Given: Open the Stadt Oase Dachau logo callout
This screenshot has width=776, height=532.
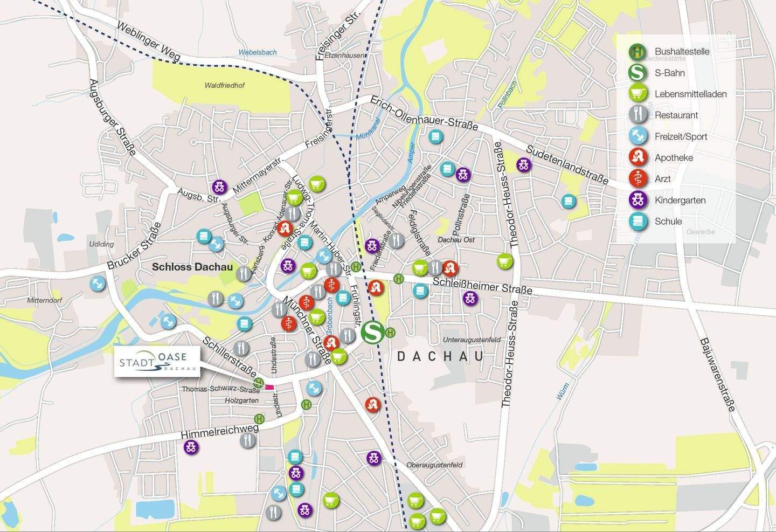Looking at the screenshot, I should (158, 361).
